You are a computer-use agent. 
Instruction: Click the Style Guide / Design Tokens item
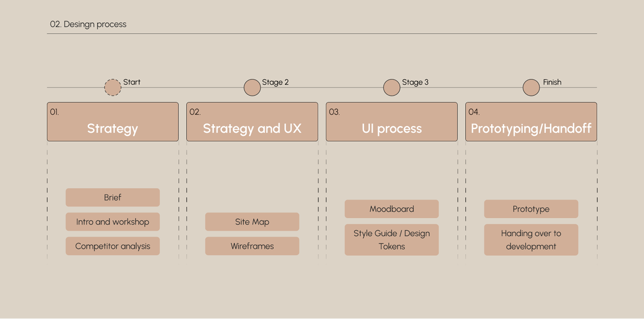[391, 240]
